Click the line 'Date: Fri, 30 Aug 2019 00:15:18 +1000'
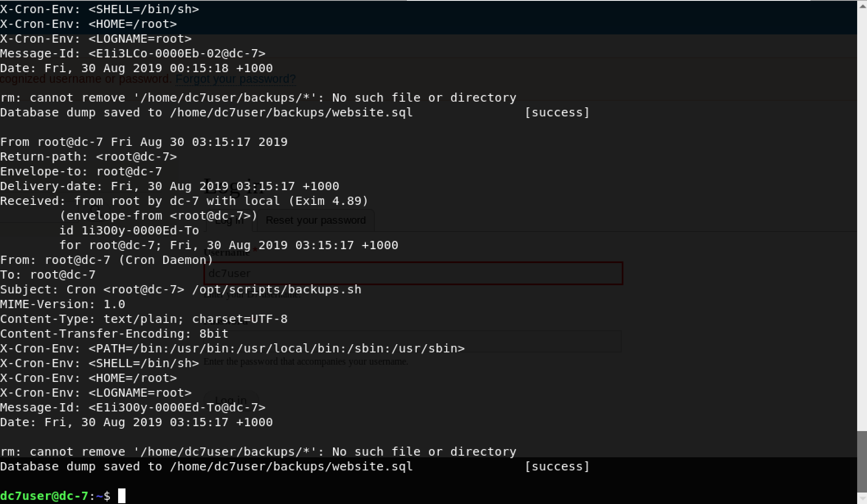 (x=137, y=68)
